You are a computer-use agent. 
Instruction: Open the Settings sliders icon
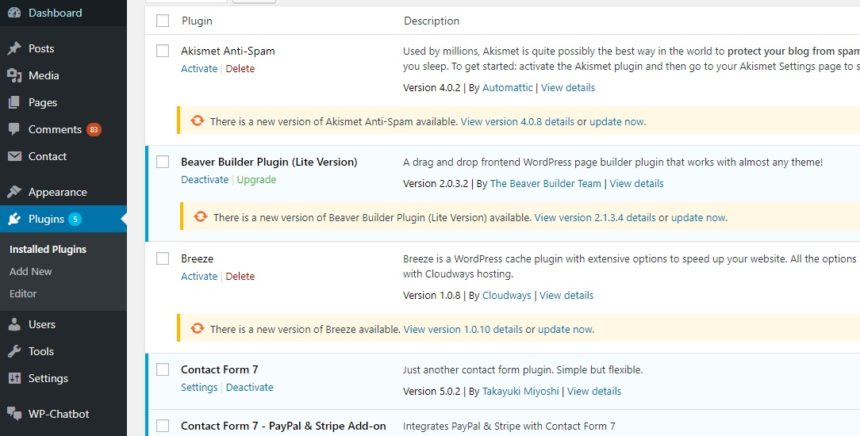pos(14,378)
